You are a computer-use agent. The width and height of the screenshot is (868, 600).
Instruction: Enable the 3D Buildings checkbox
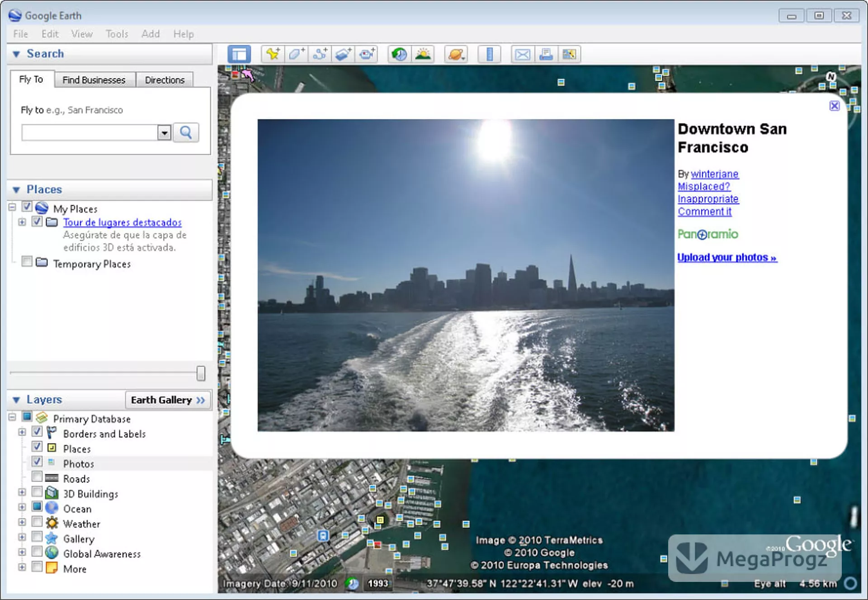(37, 491)
